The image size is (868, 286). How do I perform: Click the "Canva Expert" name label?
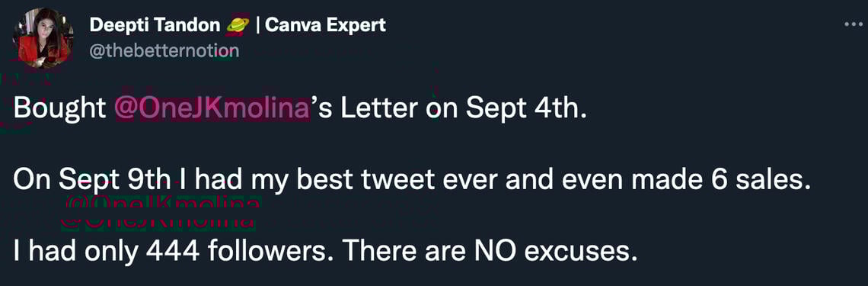click(x=326, y=25)
